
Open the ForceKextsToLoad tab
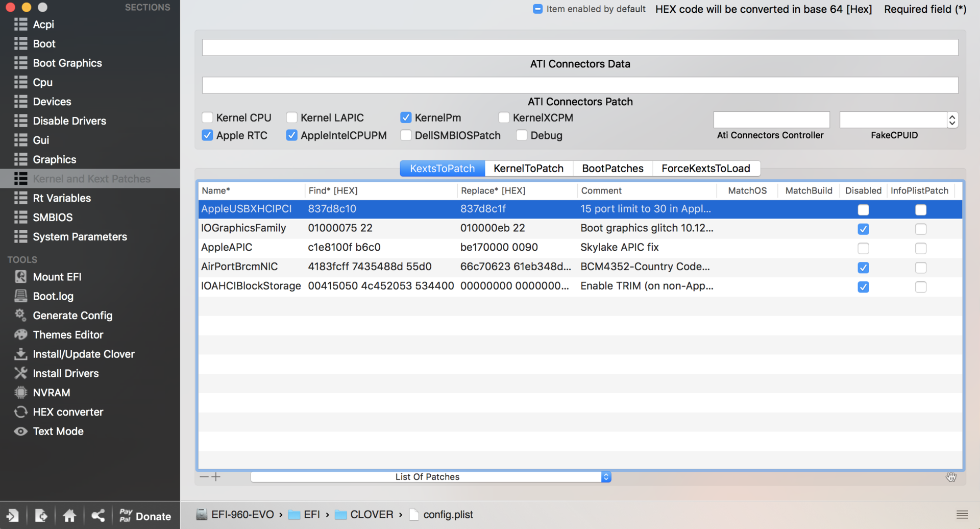705,169
